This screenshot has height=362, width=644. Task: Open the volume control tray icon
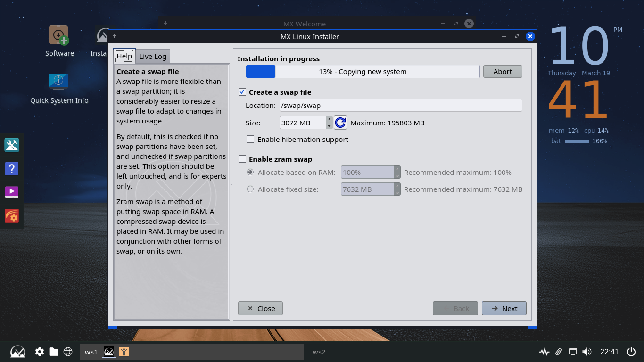[587, 352]
